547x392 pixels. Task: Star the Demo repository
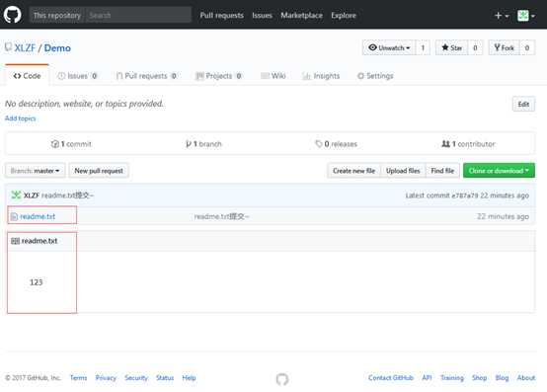point(452,47)
